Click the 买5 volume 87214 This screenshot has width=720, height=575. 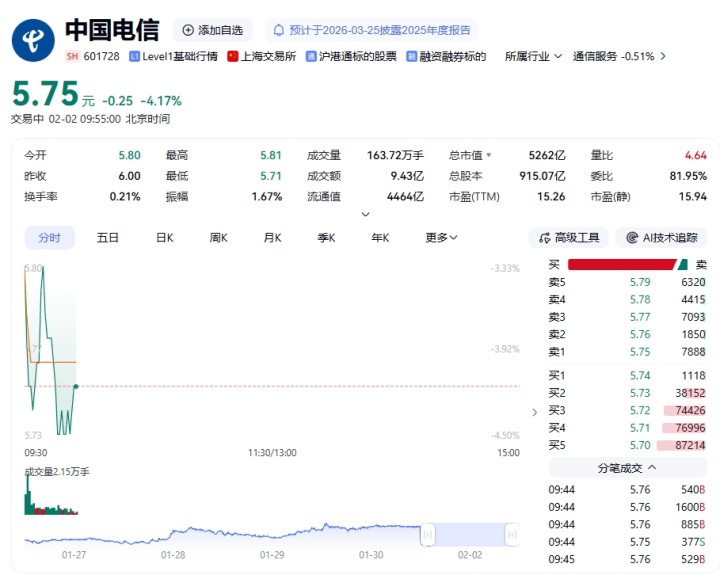tap(690, 445)
